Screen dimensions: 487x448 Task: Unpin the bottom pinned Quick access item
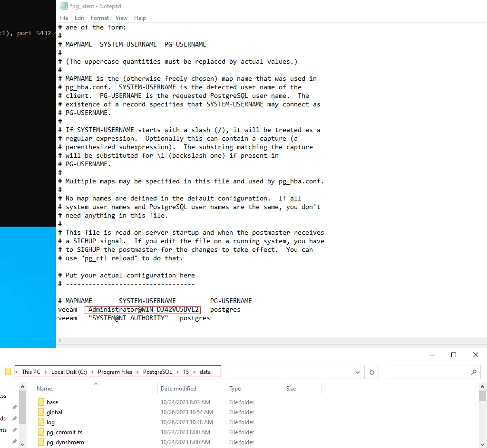(14, 440)
